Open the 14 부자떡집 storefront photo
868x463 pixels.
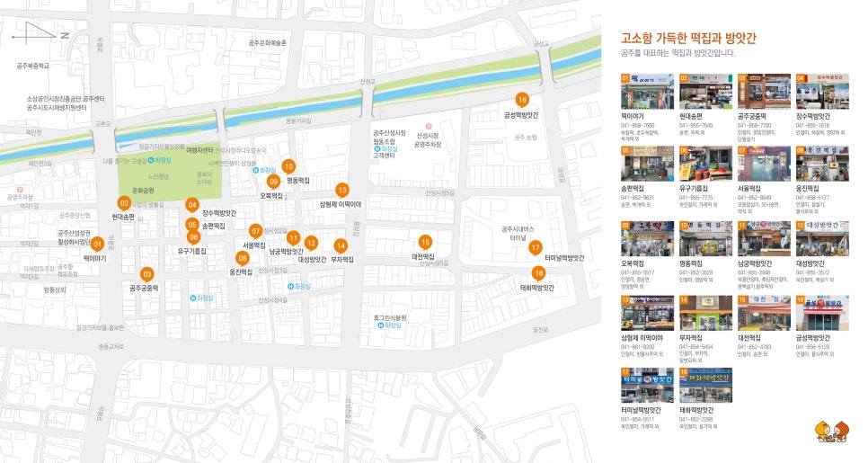[705, 313]
